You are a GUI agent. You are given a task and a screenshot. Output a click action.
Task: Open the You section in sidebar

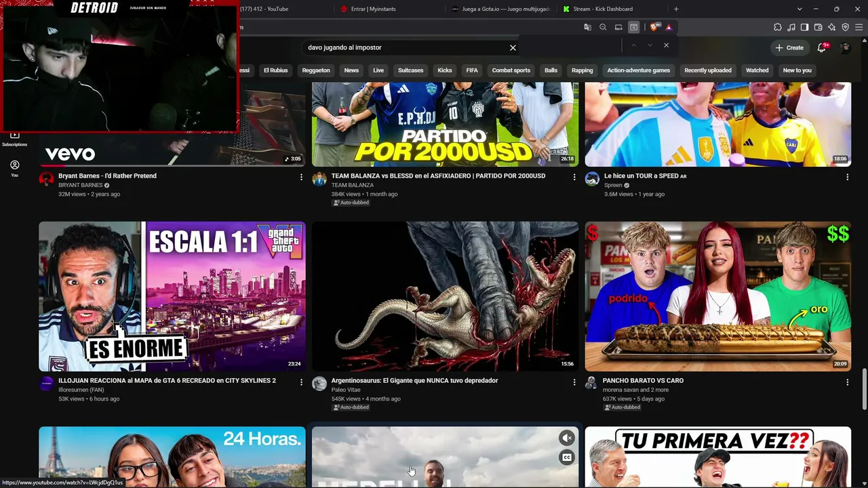(14, 169)
